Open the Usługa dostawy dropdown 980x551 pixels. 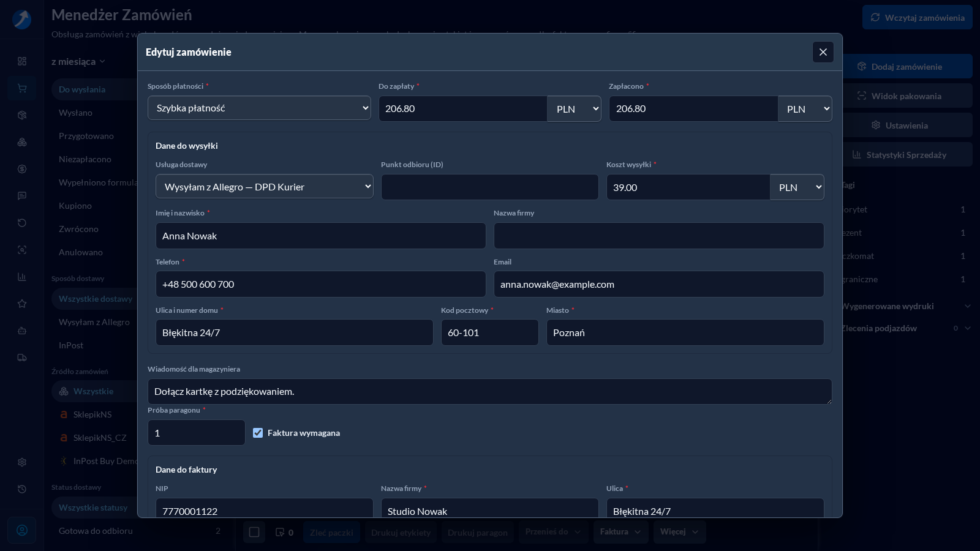265,187
